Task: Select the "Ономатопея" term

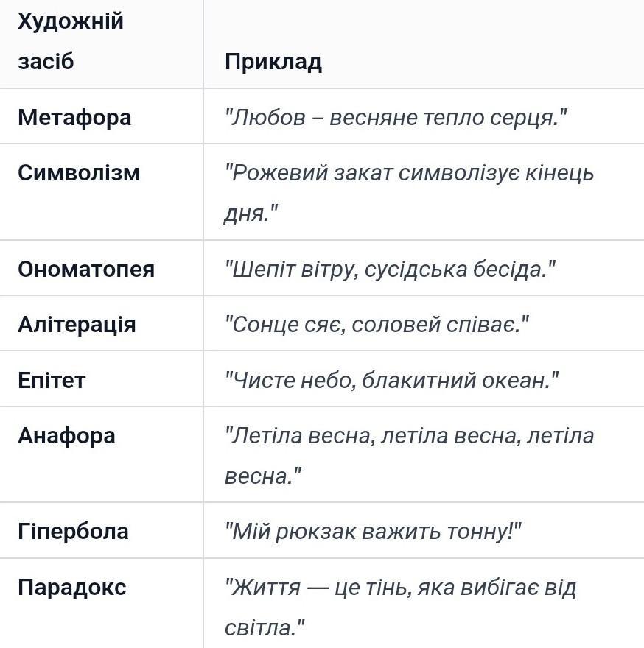Action: coord(86,269)
